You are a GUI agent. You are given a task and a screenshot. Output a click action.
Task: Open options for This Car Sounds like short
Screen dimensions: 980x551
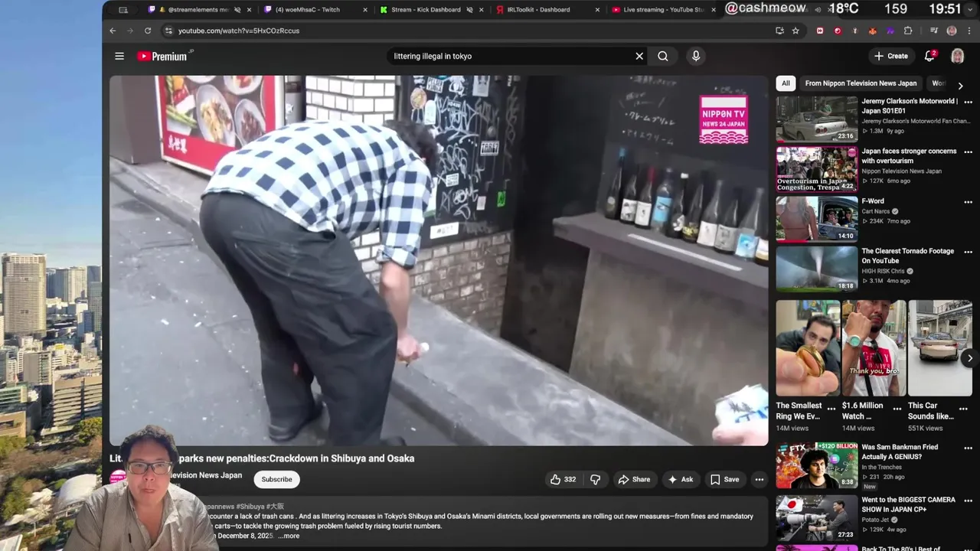tap(963, 409)
